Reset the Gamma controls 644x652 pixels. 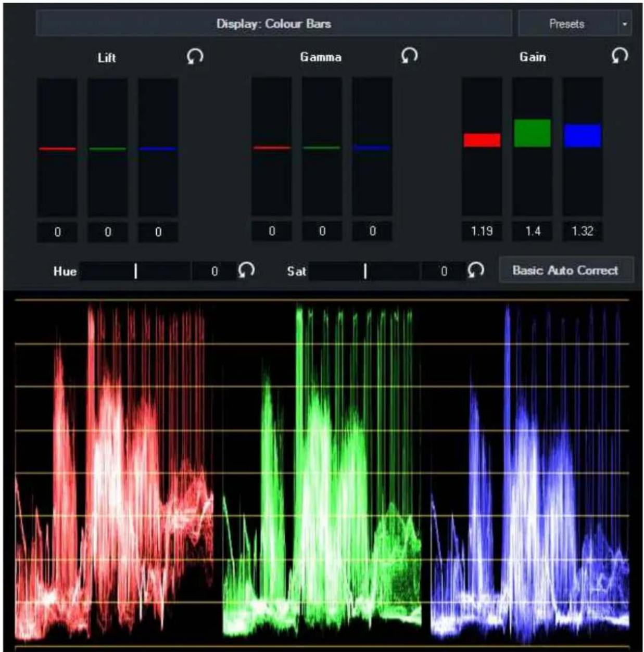409,55
